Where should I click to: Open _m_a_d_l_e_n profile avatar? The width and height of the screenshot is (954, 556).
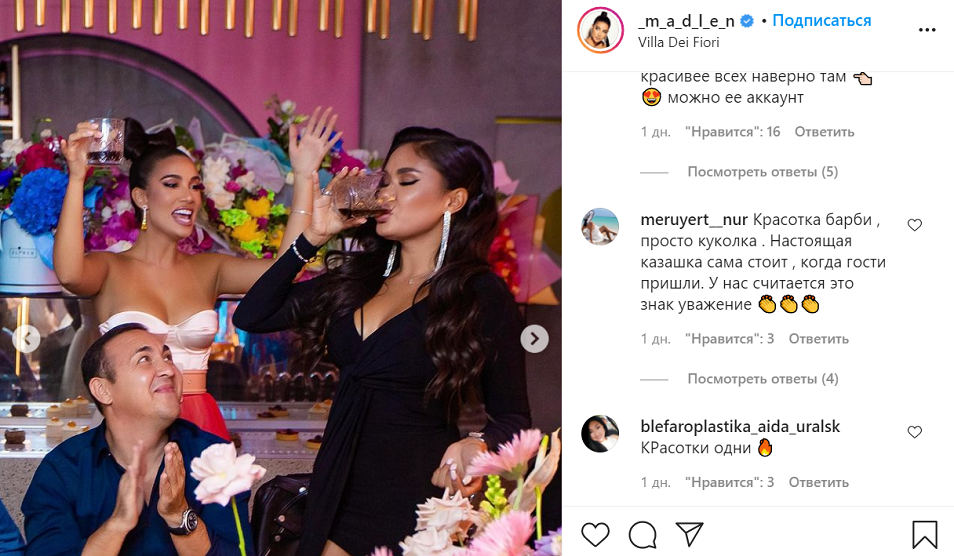(601, 30)
